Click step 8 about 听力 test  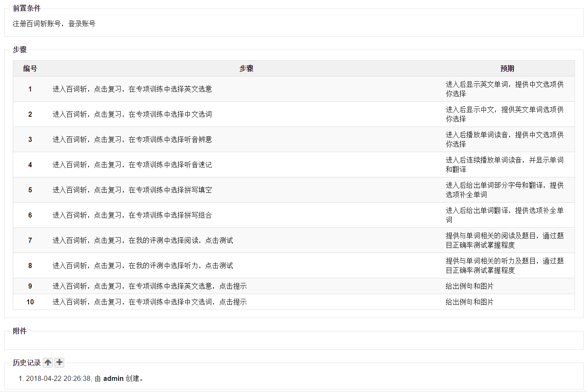pos(143,265)
